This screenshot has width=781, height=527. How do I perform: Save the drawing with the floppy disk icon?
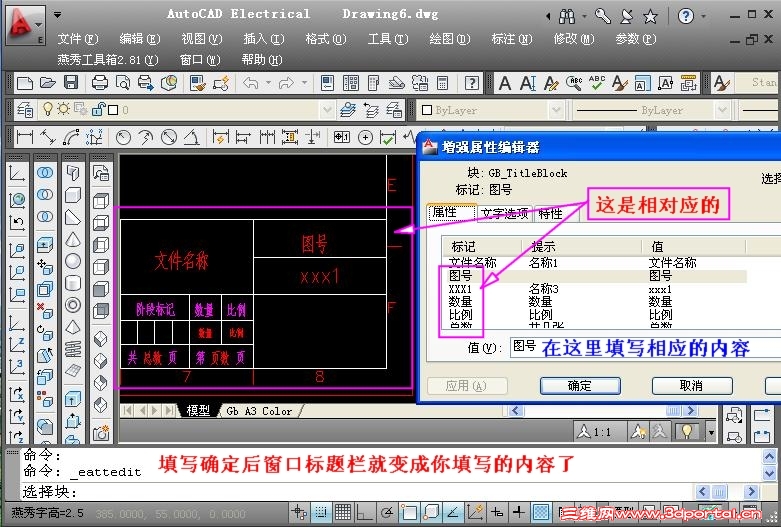click(x=71, y=83)
